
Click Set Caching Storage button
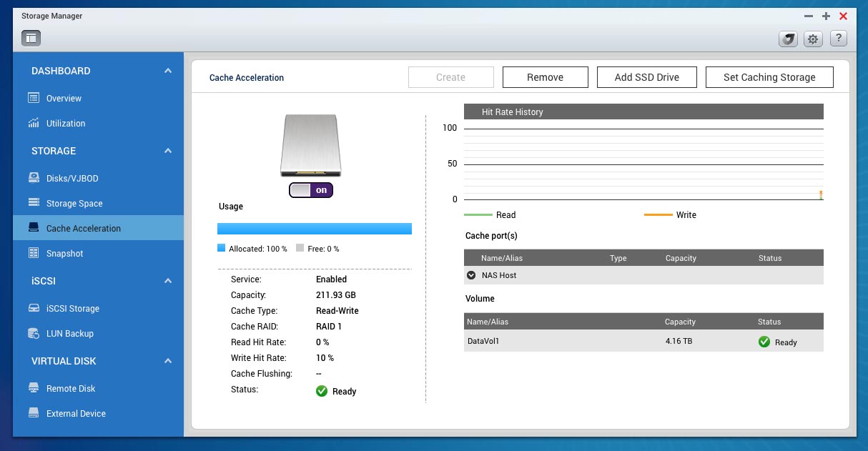769,77
